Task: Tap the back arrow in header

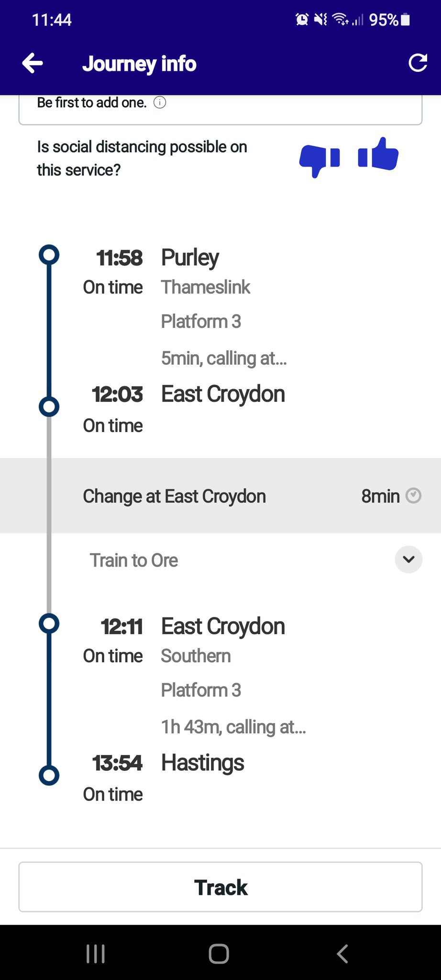Action: pyautogui.click(x=33, y=63)
